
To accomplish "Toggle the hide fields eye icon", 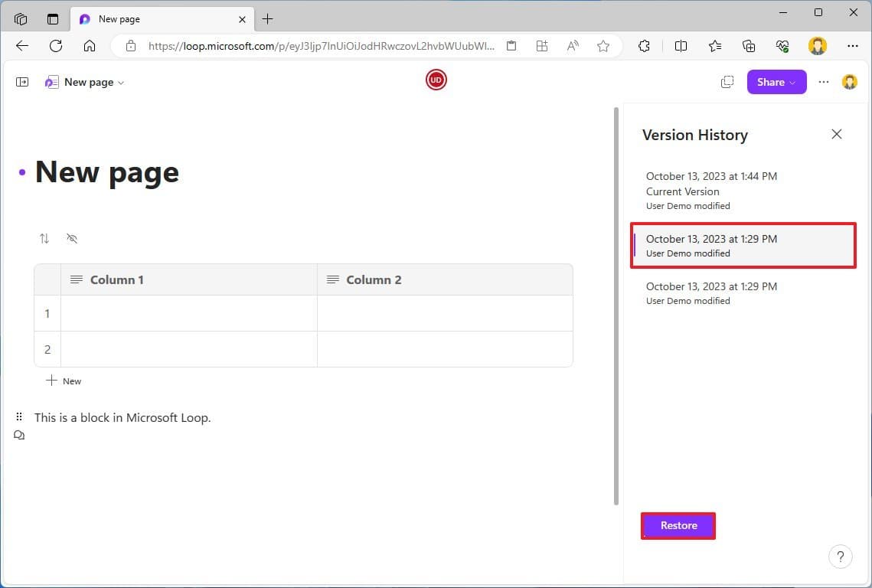I will (x=72, y=239).
